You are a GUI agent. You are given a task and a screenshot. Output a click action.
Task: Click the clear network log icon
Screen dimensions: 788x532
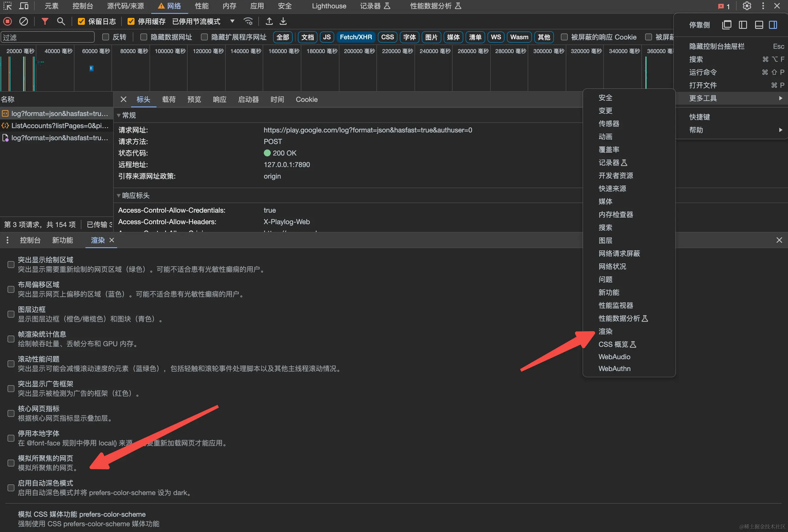coord(23,21)
